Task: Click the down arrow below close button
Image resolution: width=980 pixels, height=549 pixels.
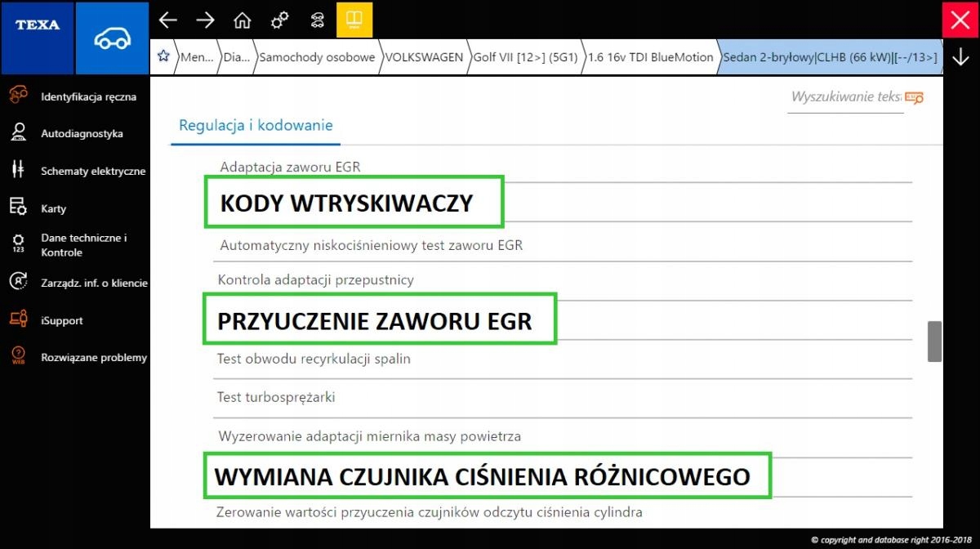Action: pos(960,57)
